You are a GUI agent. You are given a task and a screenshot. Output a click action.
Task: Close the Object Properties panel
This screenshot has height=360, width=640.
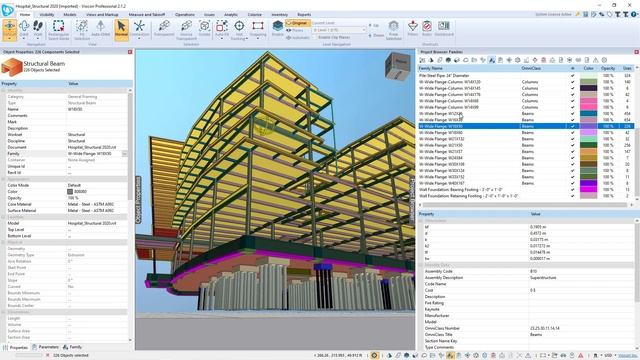tap(130, 52)
